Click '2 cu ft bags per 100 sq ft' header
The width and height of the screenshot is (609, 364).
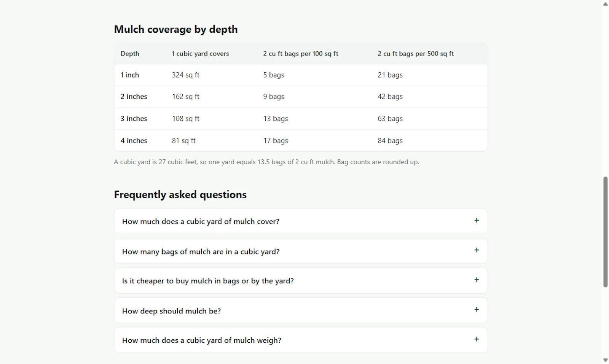[301, 54]
